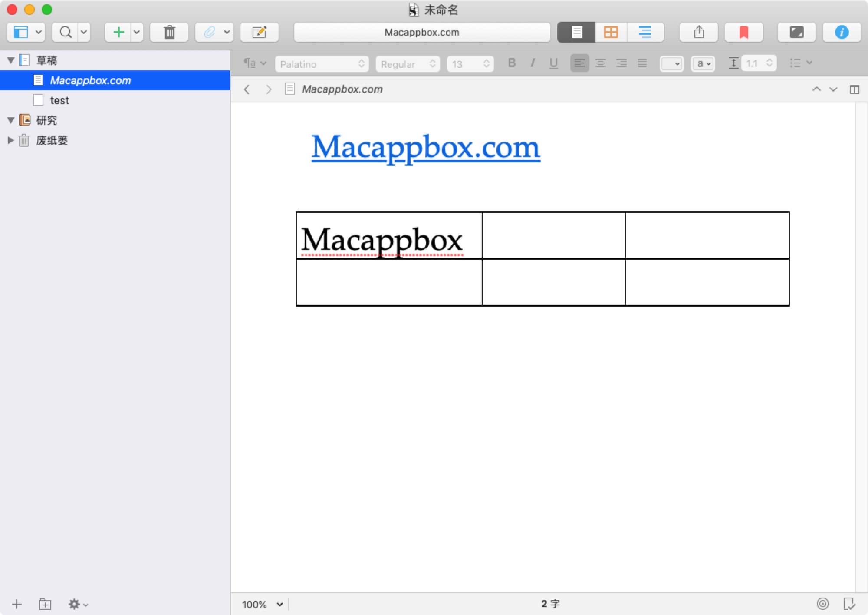Click the share export icon
The width and height of the screenshot is (868, 615).
pos(699,32)
